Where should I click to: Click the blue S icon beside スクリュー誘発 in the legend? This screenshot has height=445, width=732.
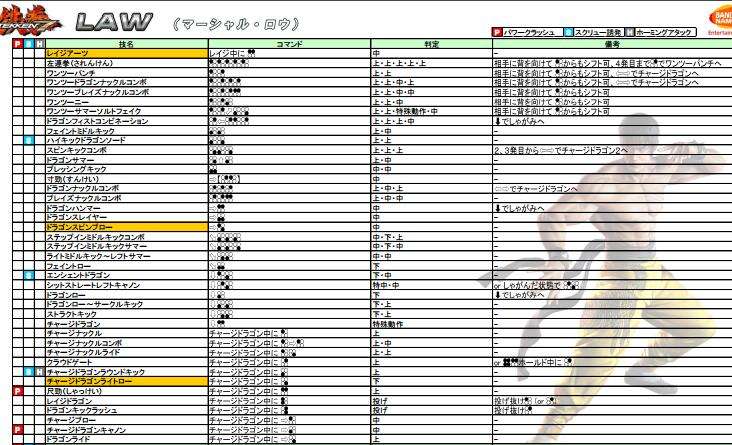tap(568, 32)
